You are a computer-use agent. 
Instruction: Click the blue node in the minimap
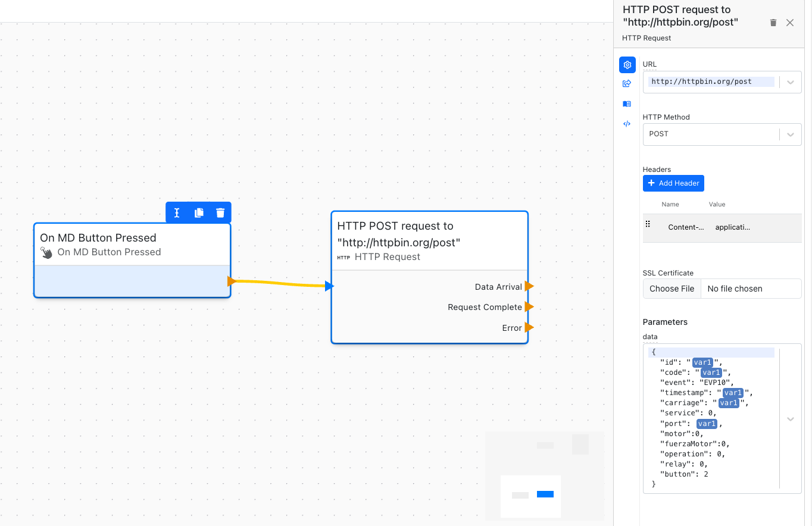[x=545, y=494]
